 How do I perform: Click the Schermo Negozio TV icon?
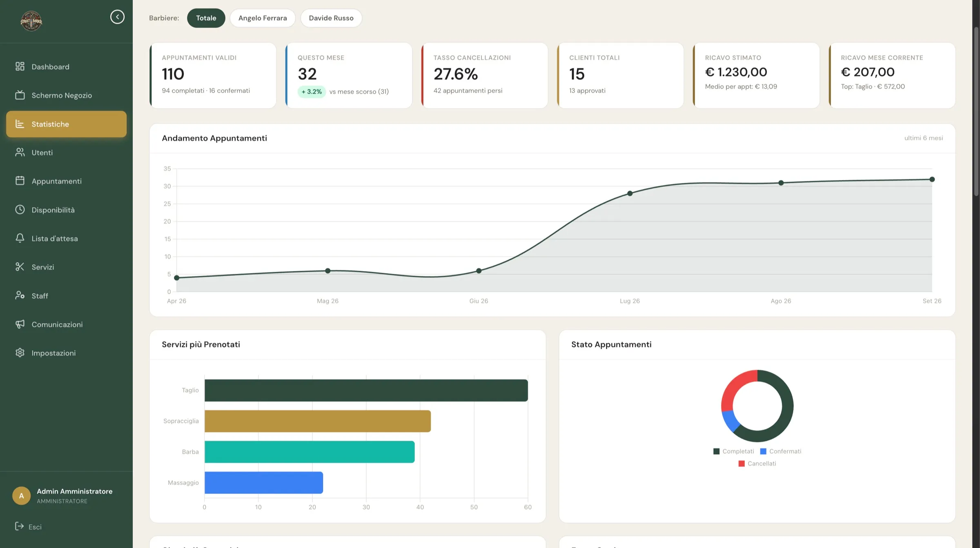20,95
